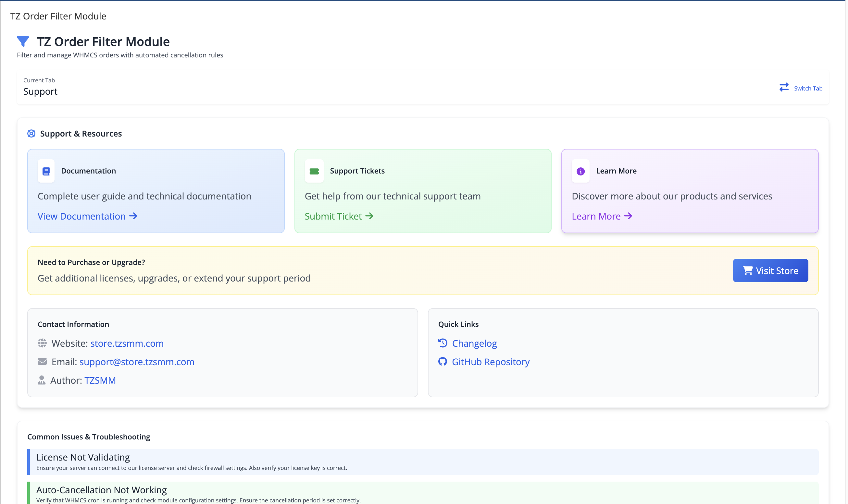Click the purple Learn More info icon
This screenshot has height=504, width=848.
[580, 171]
